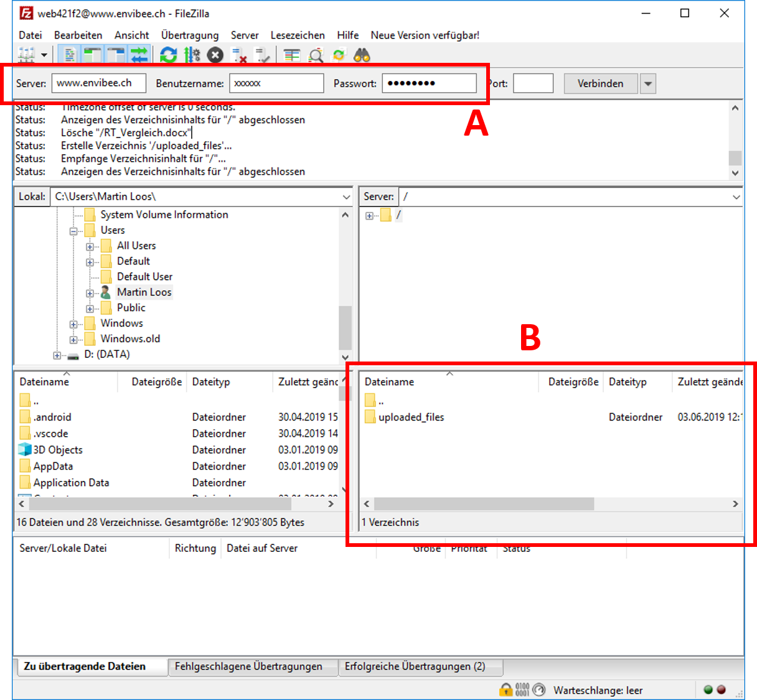The height and width of the screenshot is (700, 757).
Task: Click the Verbinden button
Action: [x=601, y=83]
